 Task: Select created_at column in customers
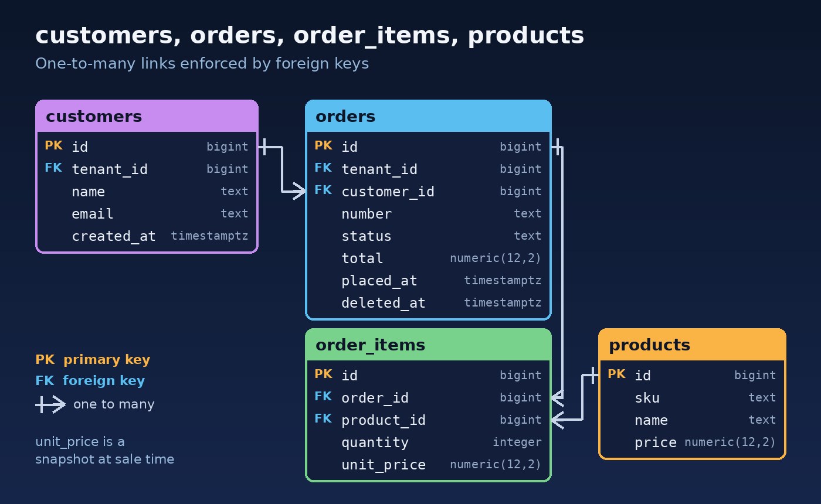click(x=147, y=236)
